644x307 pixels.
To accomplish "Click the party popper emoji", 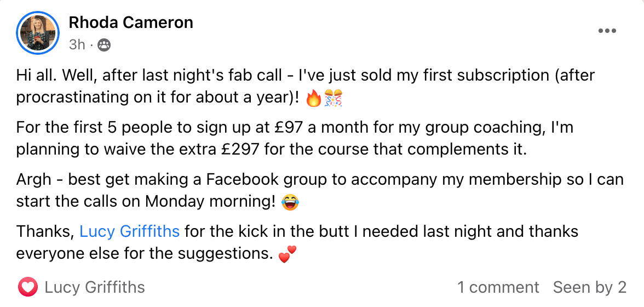I will (333, 99).
